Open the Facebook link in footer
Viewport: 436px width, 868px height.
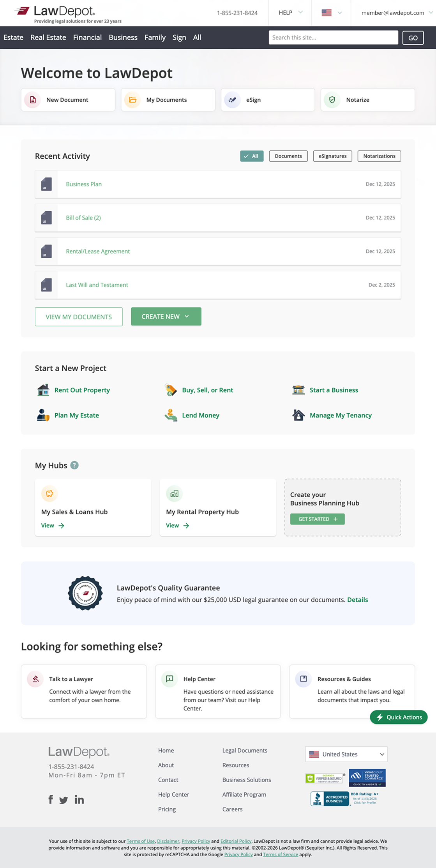(x=51, y=799)
